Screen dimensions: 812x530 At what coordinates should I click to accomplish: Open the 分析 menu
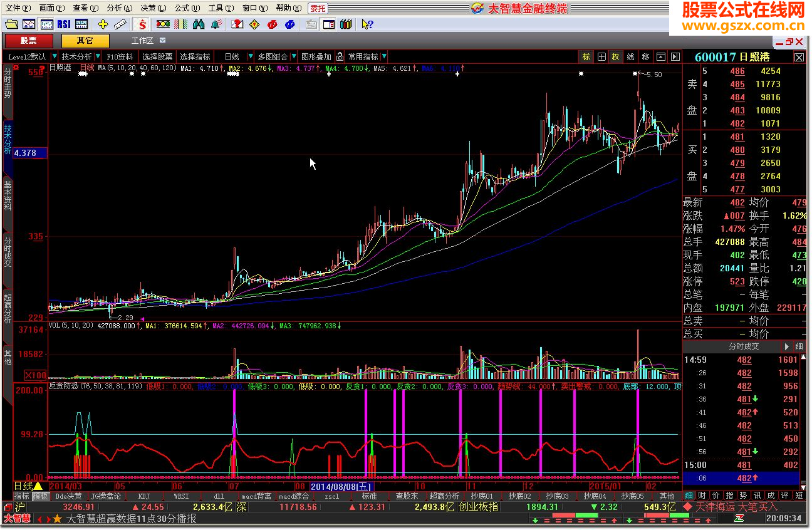pos(119,8)
